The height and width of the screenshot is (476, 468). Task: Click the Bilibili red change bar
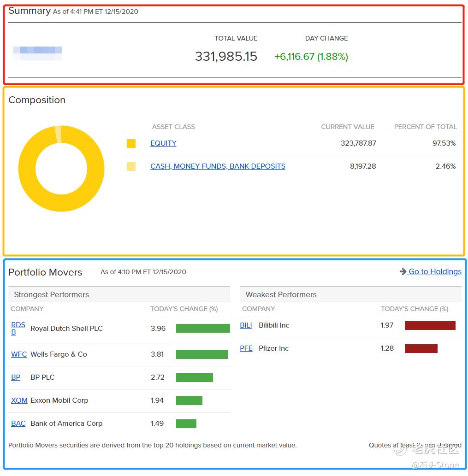point(430,325)
